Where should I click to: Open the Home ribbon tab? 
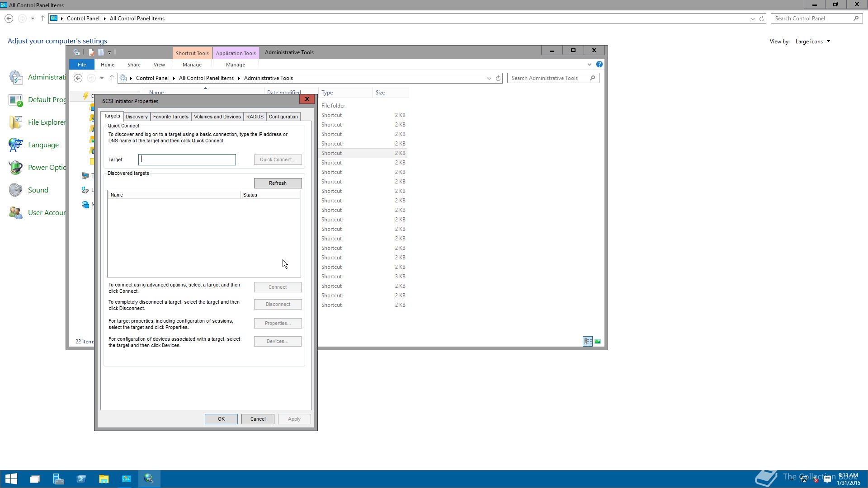108,65
